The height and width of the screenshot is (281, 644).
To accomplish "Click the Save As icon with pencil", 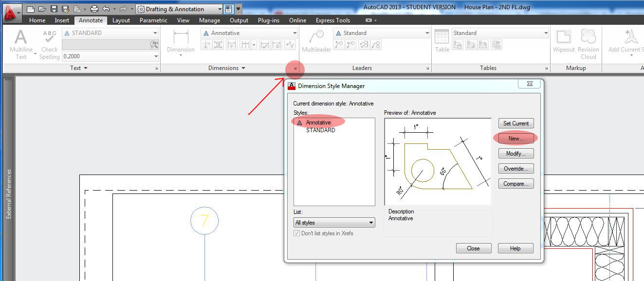I will coord(65,9).
